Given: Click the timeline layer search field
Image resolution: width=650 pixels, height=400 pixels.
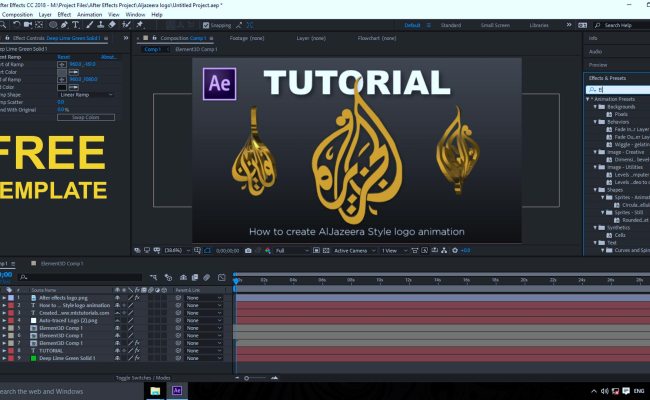Looking at the screenshot, I should [x=82, y=277].
